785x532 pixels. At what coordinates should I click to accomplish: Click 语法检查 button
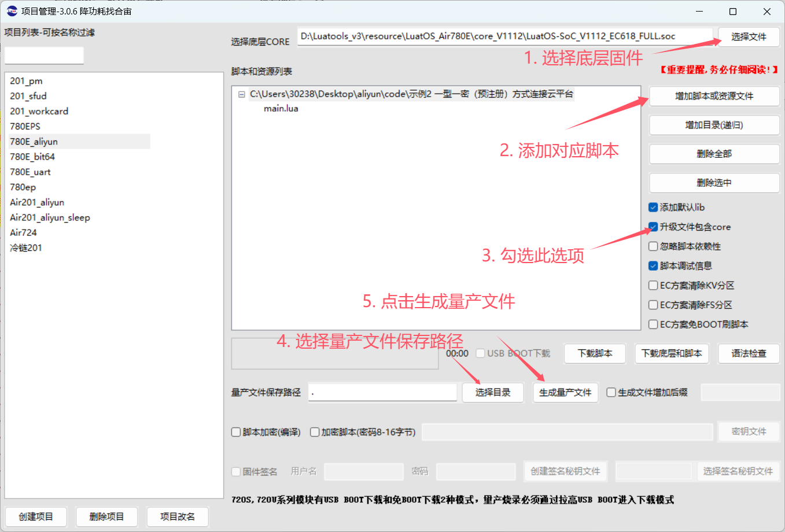coord(749,353)
